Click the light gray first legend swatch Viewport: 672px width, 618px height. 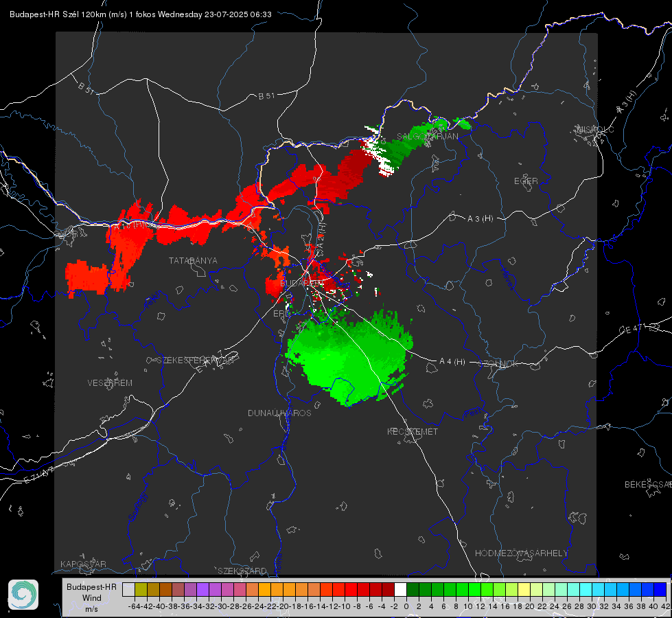(x=128, y=590)
